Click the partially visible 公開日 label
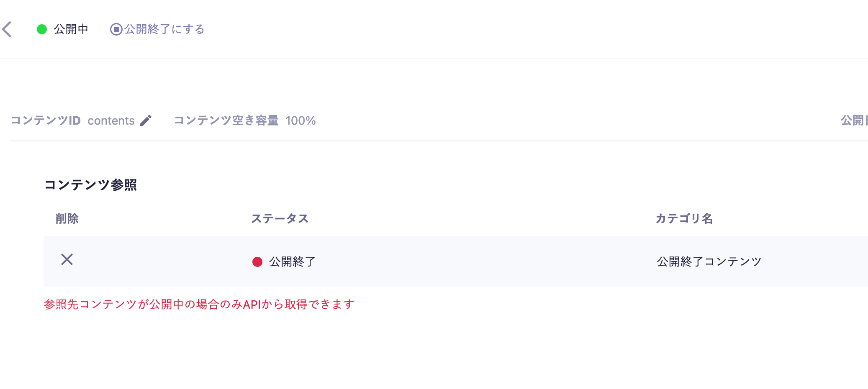Screen dimensions: 868x389 click(854, 120)
